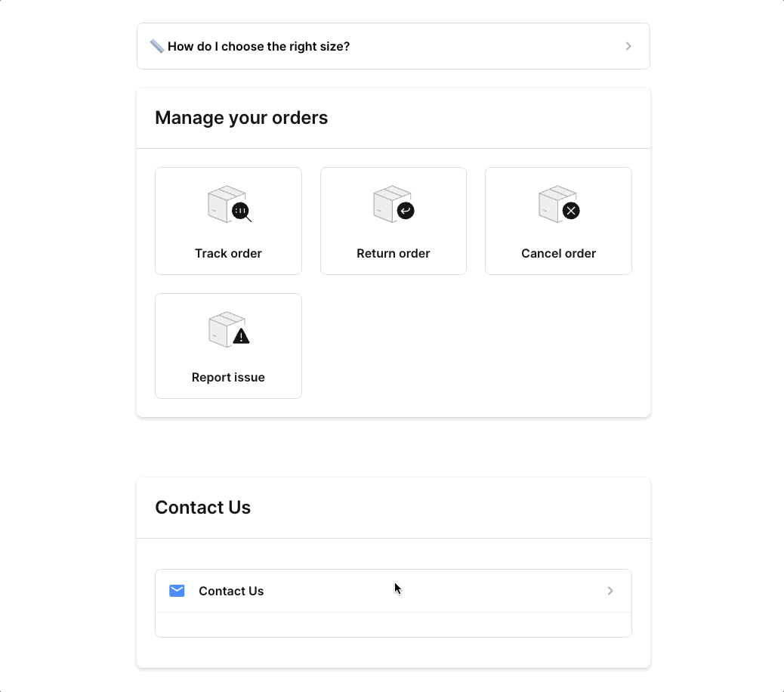This screenshot has height=692, width=784.
Task: Click the warning triangle on Report issue
Action: pos(241,336)
